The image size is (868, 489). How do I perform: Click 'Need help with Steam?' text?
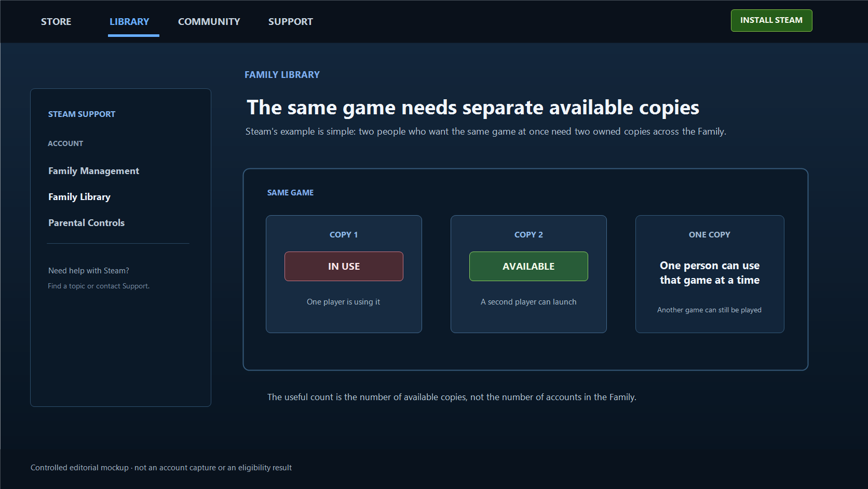pos(88,270)
